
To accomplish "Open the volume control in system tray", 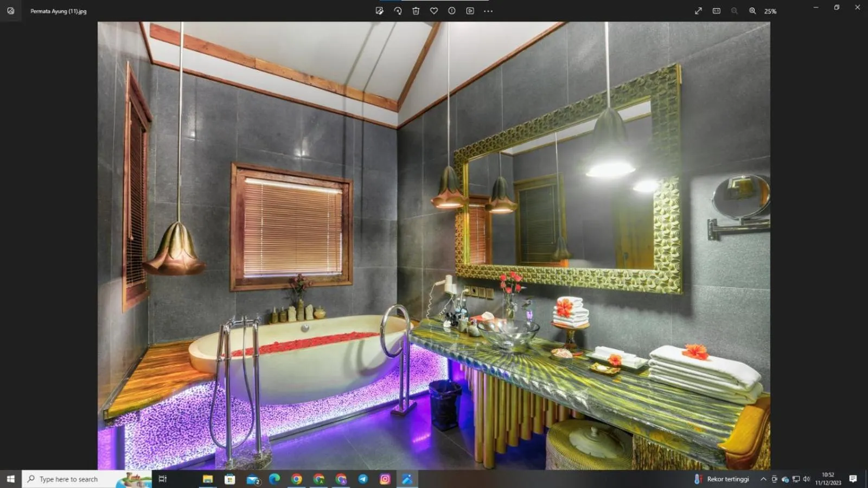I will click(x=806, y=479).
